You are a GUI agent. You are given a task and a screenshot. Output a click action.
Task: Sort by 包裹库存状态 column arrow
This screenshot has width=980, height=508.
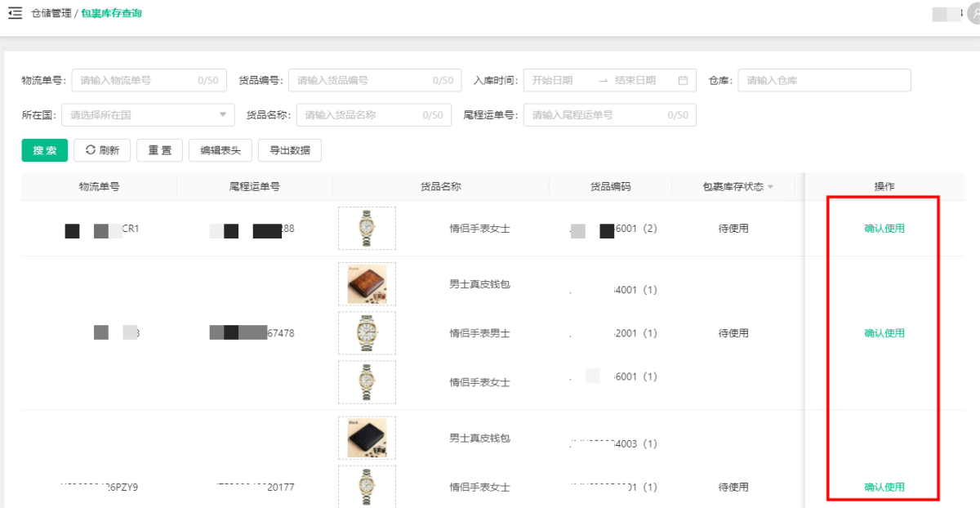point(769,187)
